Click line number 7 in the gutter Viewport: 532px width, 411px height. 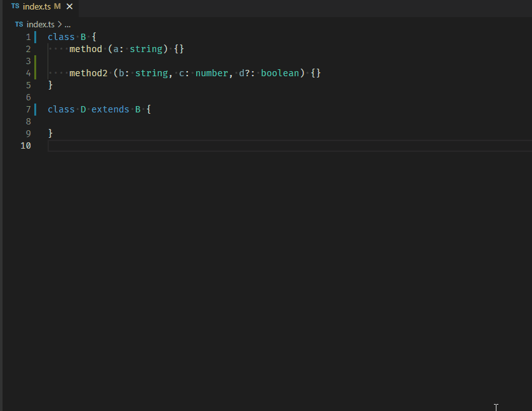tap(28, 110)
